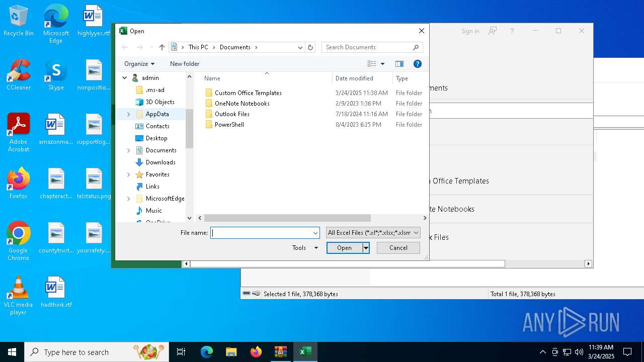The image size is (644, 362).
Task: Click the Open button
Action: tap(345, 247)
